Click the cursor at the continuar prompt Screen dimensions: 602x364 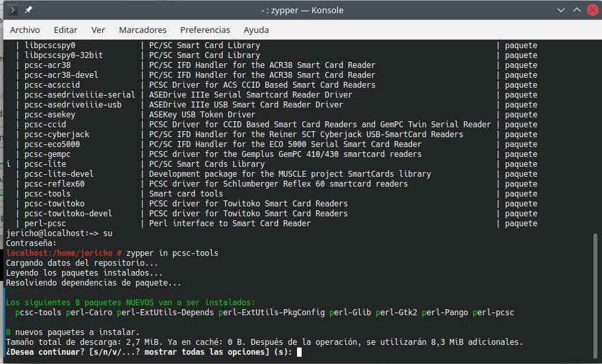click(x=299, y=352)
